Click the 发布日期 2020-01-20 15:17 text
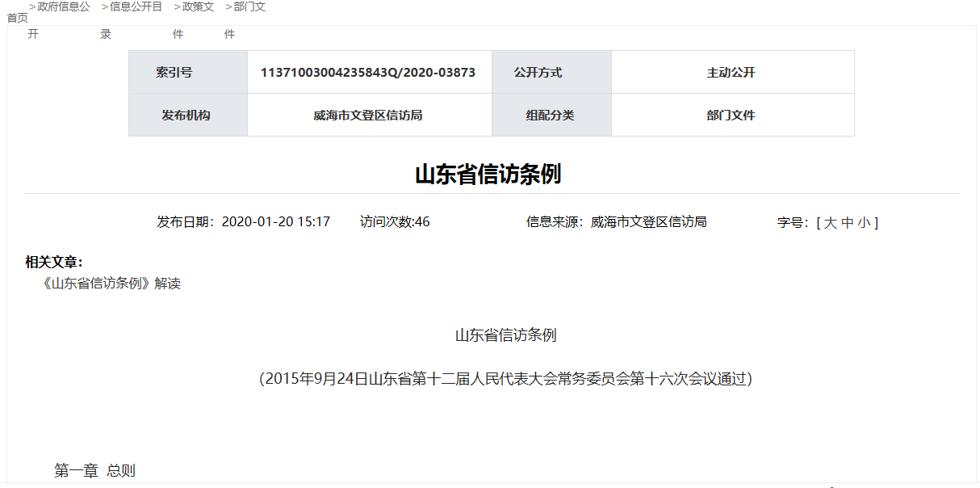Screen dimensions: 980x488 [243, 222]
